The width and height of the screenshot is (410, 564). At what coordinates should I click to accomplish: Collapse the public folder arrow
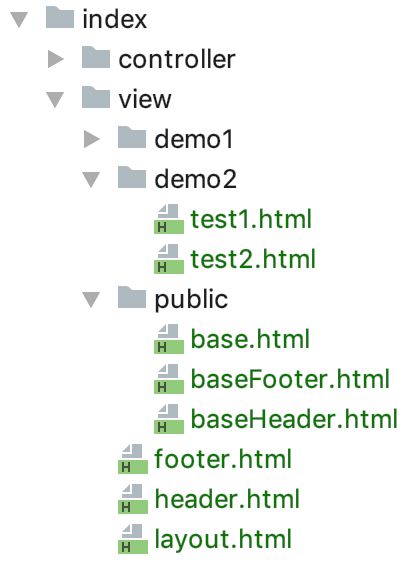[91, 299]
